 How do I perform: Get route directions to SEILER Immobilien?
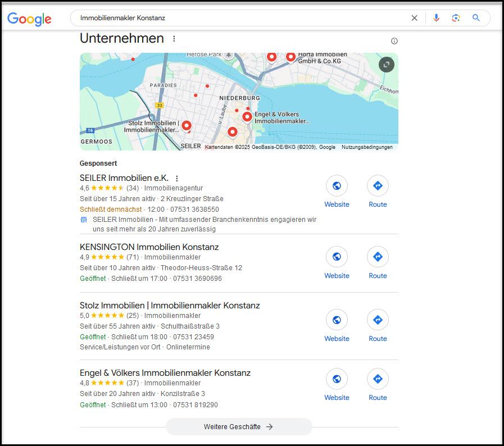coord(378,186)
